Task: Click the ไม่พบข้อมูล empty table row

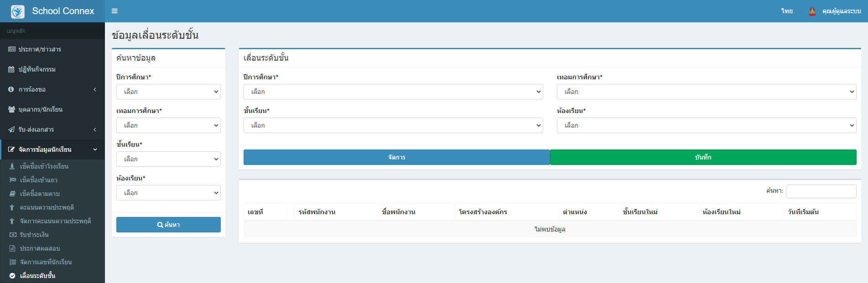Action: click(550, 229)
